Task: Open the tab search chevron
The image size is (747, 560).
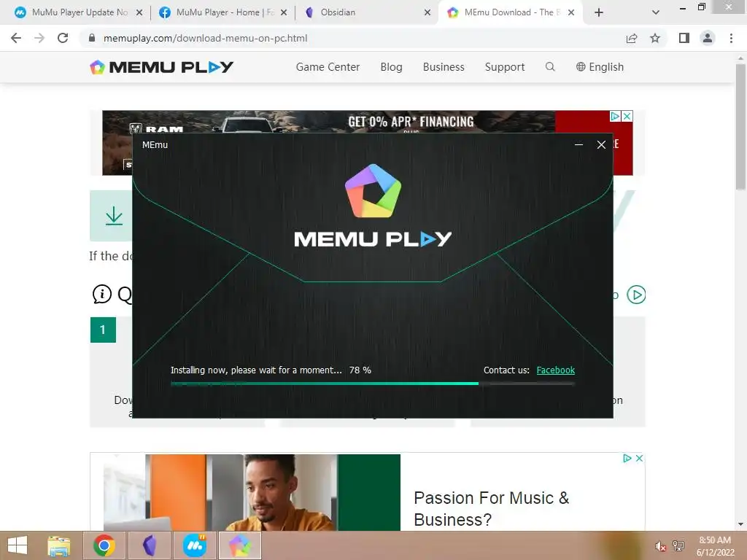Action: 656,12
